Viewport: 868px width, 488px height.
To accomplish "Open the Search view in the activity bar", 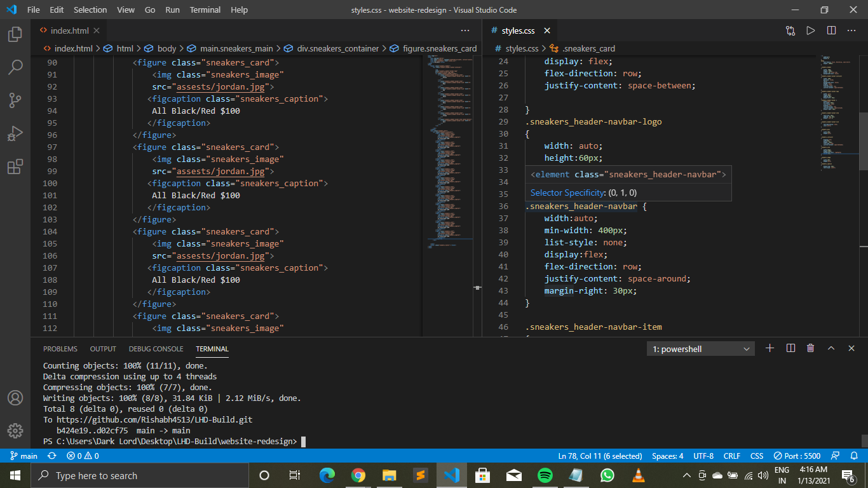I will click(14, 66).
